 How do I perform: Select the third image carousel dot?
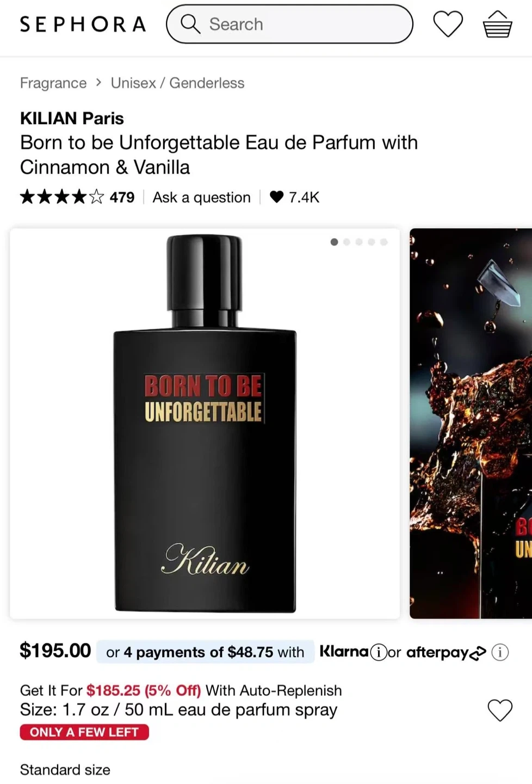point(359,242)
